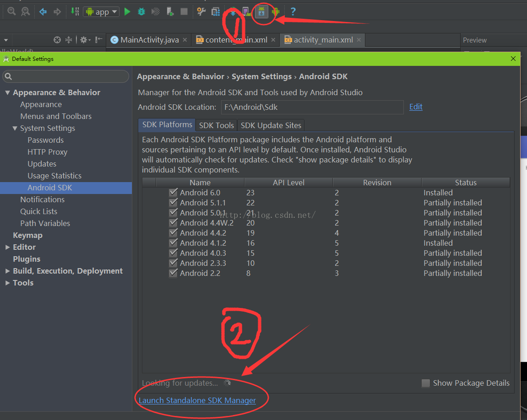Click the Edit link for SDK location
Viewport: 527px width, 420px height.
pos(416,107)
